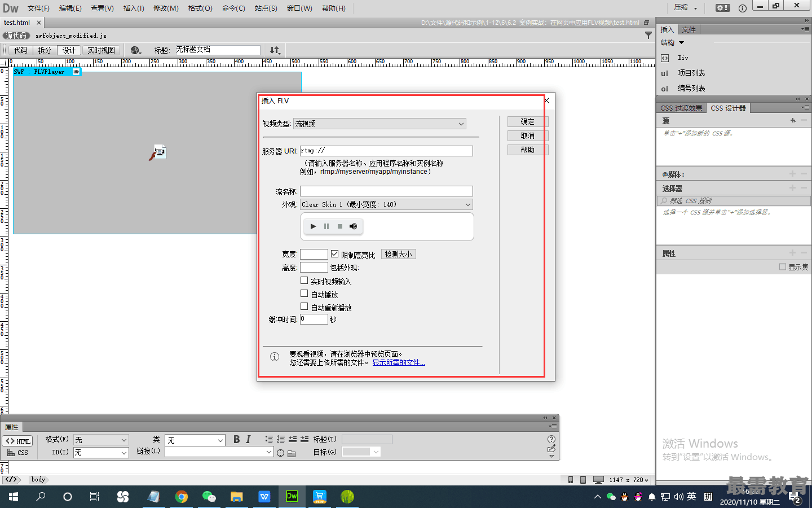This screenshot has height=508, width=812.
Task: Open the Dreamweaver icon in the taskbar
Action: click(292, 496)
